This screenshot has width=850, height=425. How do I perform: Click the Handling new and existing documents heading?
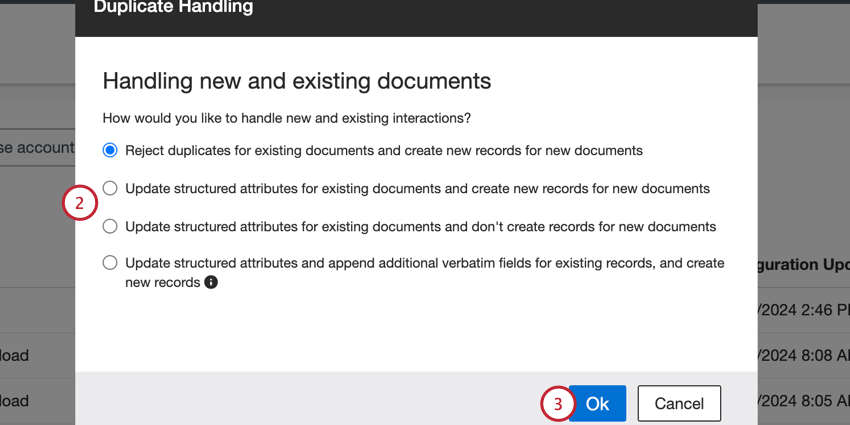tap(297, 80)
